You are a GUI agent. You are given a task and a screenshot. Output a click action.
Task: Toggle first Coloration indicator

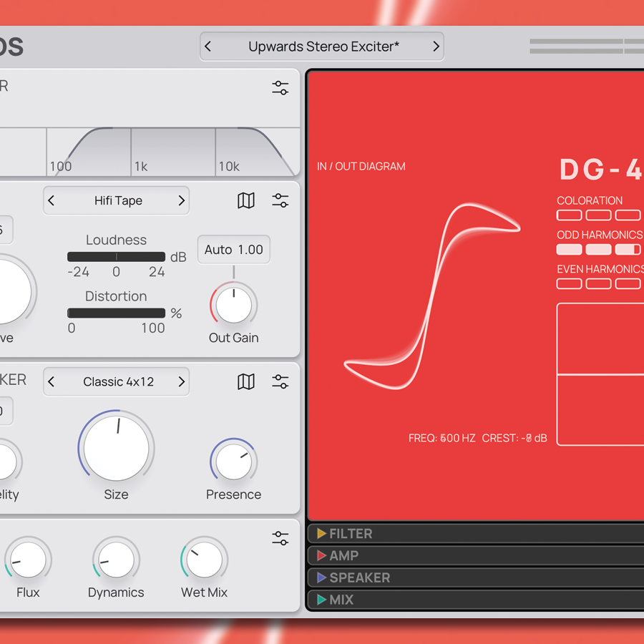569,215
